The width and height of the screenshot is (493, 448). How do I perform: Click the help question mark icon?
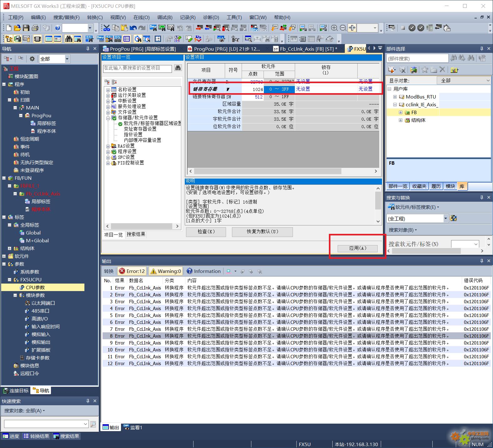pyautogui.click(x=58, y=28)
